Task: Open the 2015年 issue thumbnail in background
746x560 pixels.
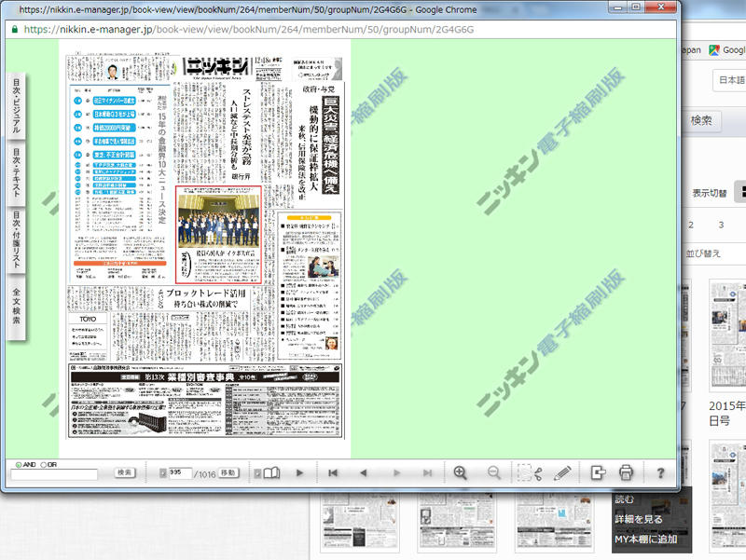Action: click(x=728, y=335)
